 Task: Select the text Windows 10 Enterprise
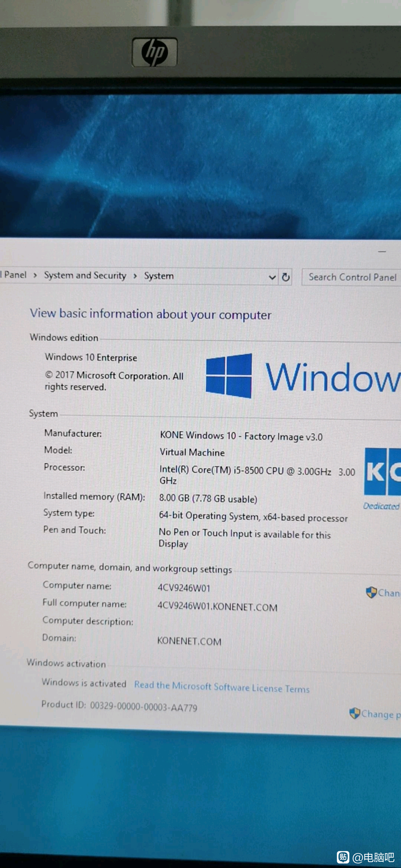[91, 357]
